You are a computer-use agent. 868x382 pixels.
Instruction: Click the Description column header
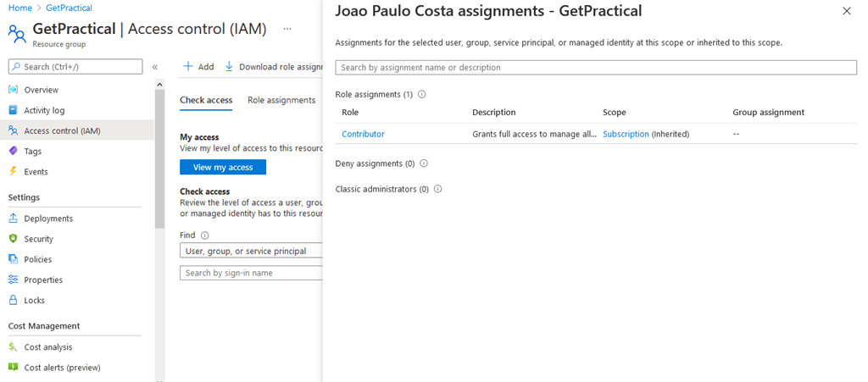coord(494,112)
